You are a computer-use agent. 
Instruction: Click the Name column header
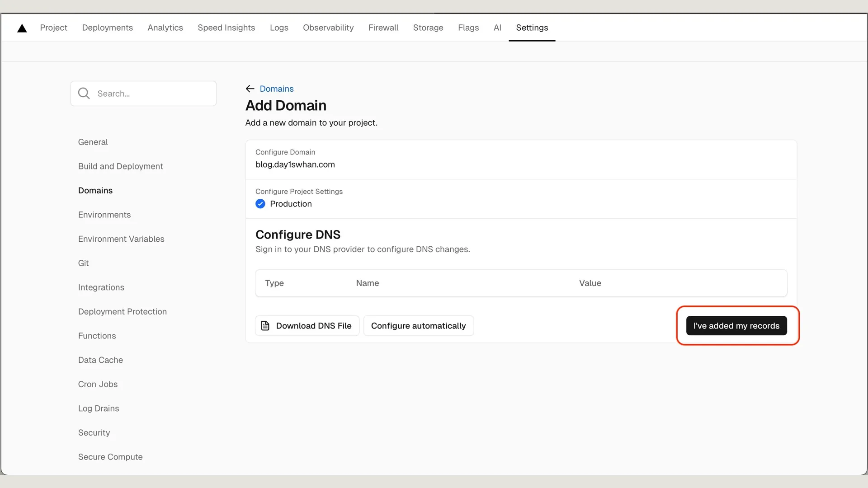(367, 283)
